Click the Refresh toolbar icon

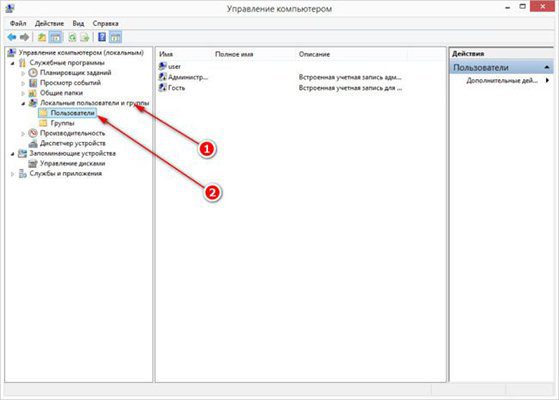(x=72, y=37)
